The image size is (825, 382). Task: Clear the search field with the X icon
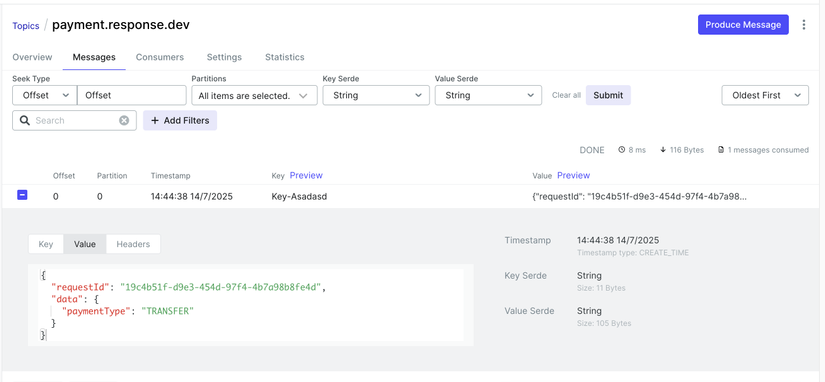pyautogui.click(x=124, y=120)
